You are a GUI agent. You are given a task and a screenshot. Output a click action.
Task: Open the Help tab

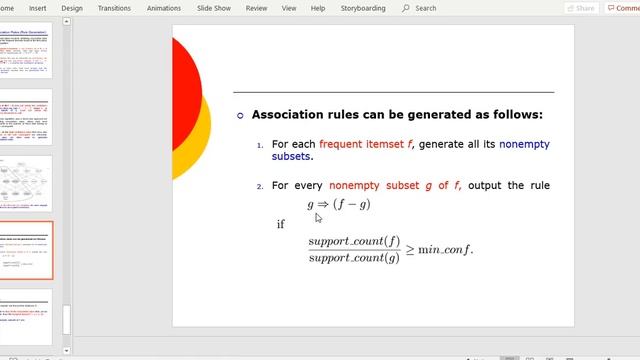tap(318, 8)
